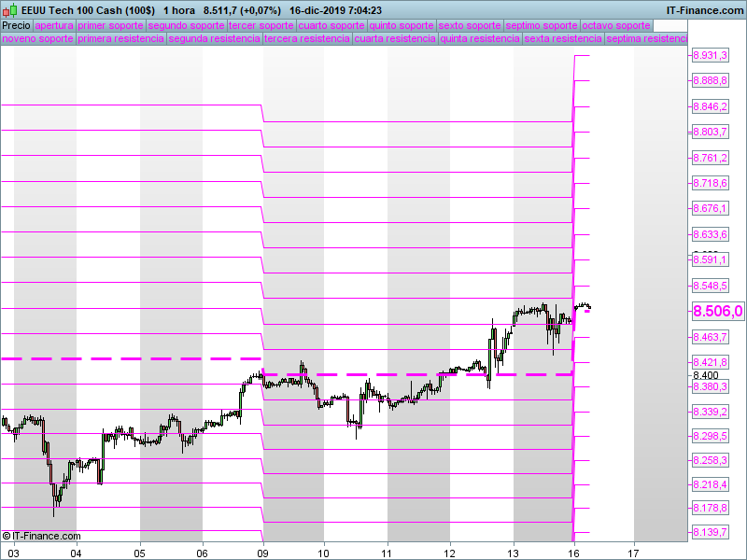Image resolution: width=747 pixels, height=560 pixels.
Task: Click date 17 on time axis
Action: (x=633, y=553)
